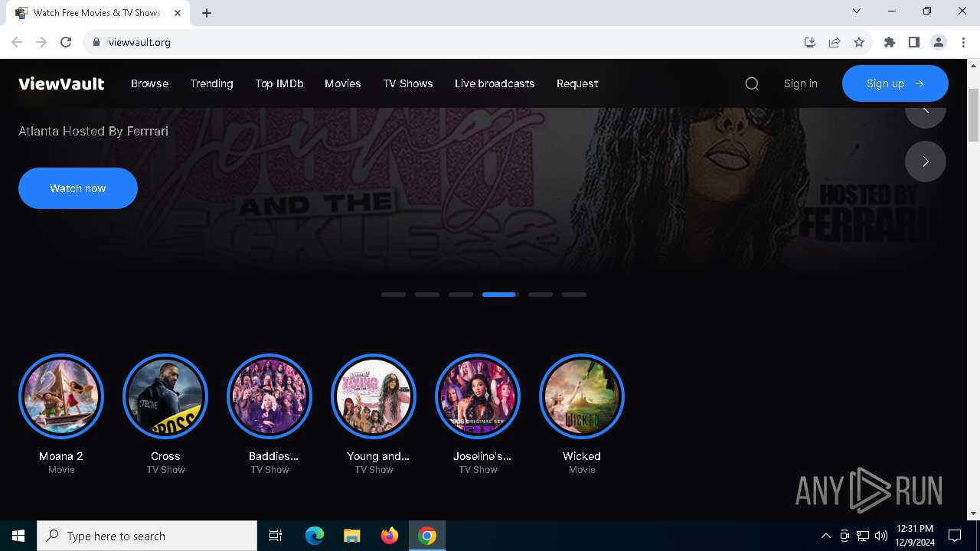Launch Microsoft Edge from the taskbar

point(315,536)
